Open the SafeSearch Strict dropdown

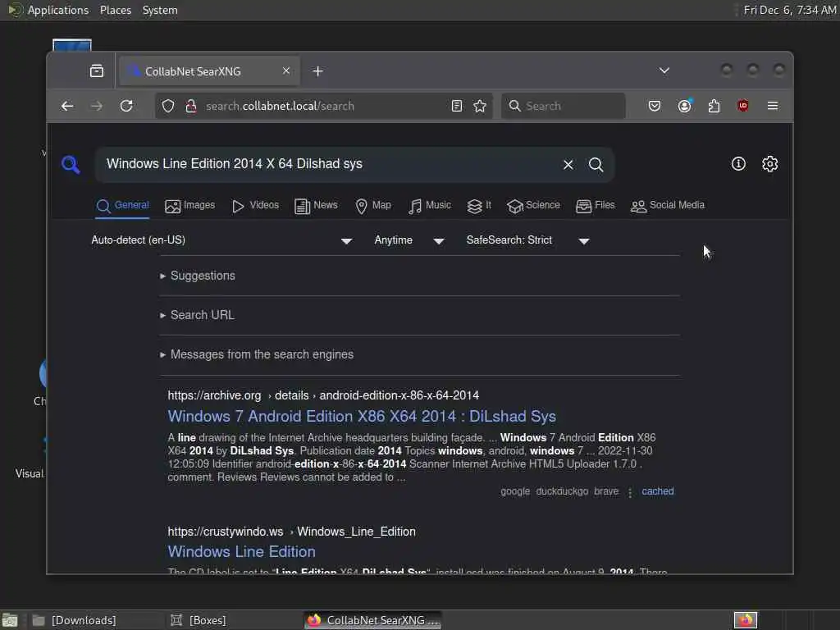527,240
